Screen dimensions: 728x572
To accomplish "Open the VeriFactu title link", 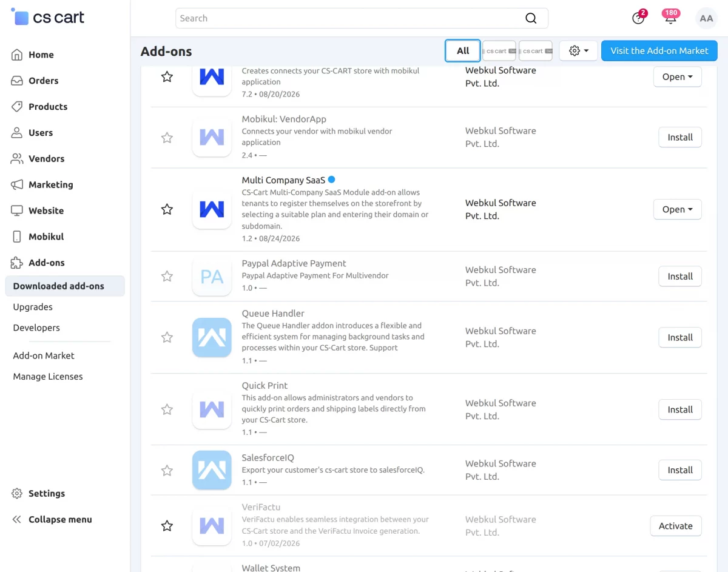I will [261, 507].
